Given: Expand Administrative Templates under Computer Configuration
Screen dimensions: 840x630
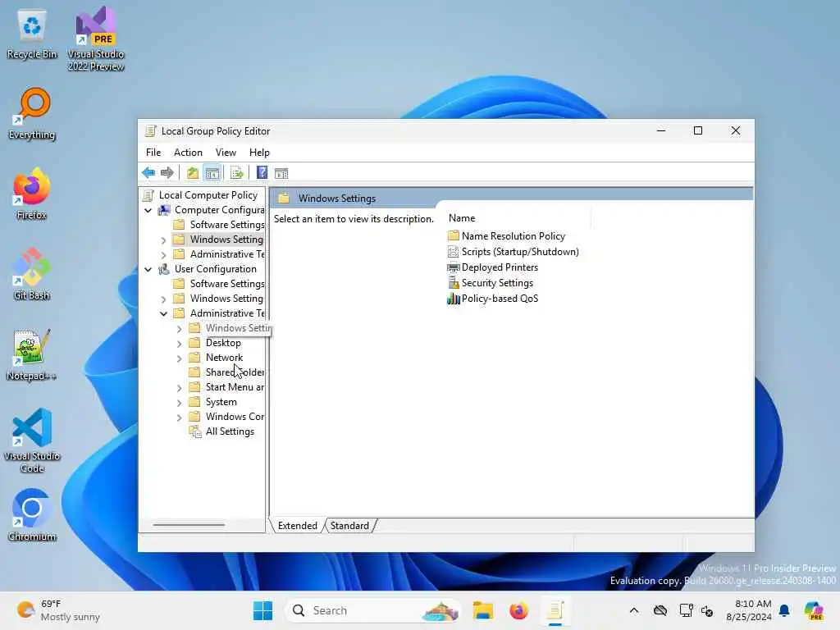Looking at the screenshot, I should coord(164,255).
